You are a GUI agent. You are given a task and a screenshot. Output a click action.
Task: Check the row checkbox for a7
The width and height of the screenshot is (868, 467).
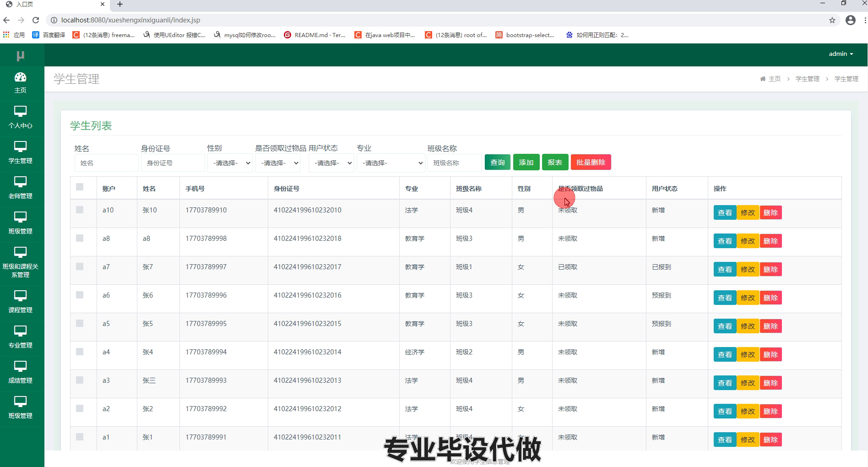(80, 266)
